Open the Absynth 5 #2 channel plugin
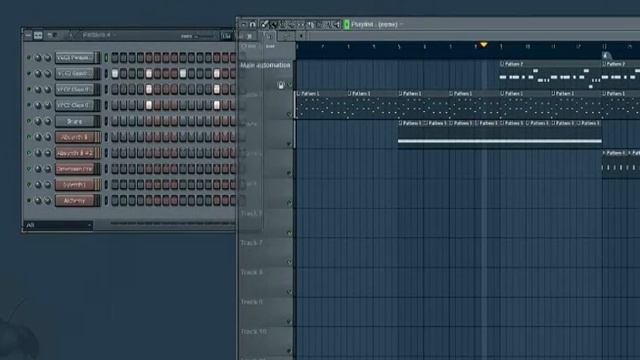The width and height of the screenshot is (640, 360). [75, 153]
